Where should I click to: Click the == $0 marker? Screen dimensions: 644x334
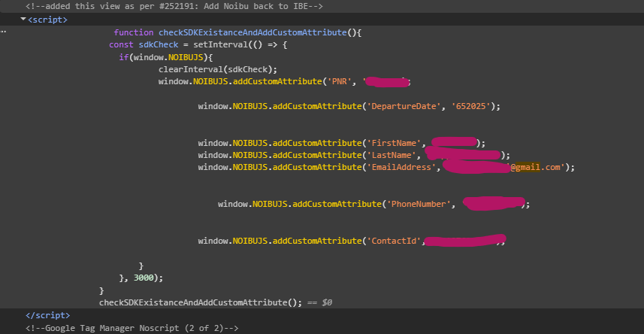click(319, 302)
